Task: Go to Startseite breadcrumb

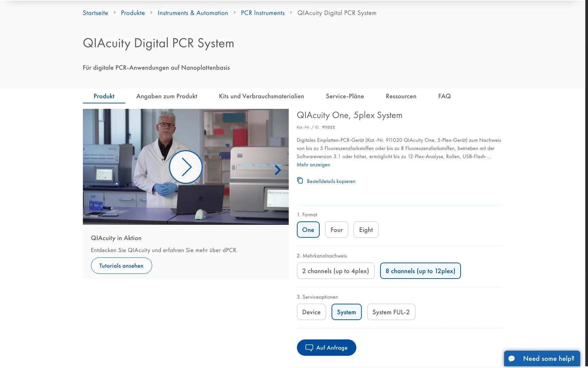Action: [x=95, y=13]
